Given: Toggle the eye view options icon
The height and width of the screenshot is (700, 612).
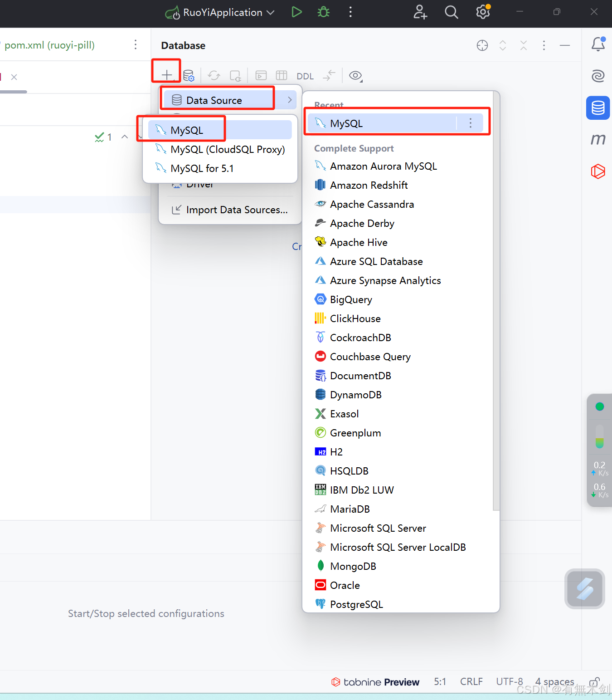Looking at the screenshot, I should 355,75.
